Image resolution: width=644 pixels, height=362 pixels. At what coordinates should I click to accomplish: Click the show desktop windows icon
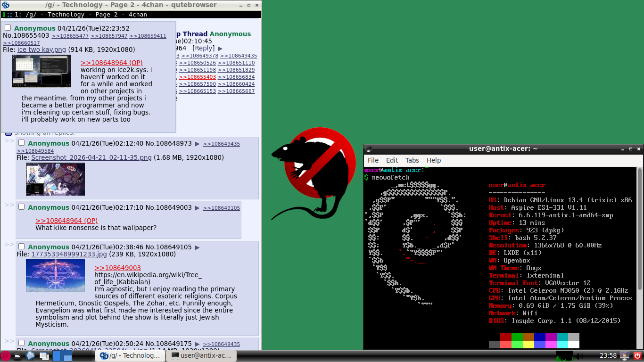(44, 356)
